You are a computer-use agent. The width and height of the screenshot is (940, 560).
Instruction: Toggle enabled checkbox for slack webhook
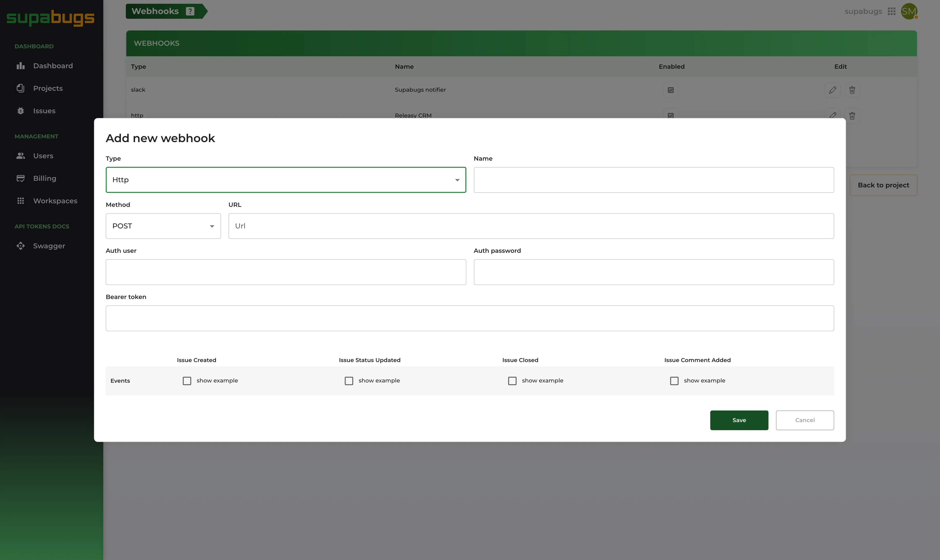(x=670, y=90)
